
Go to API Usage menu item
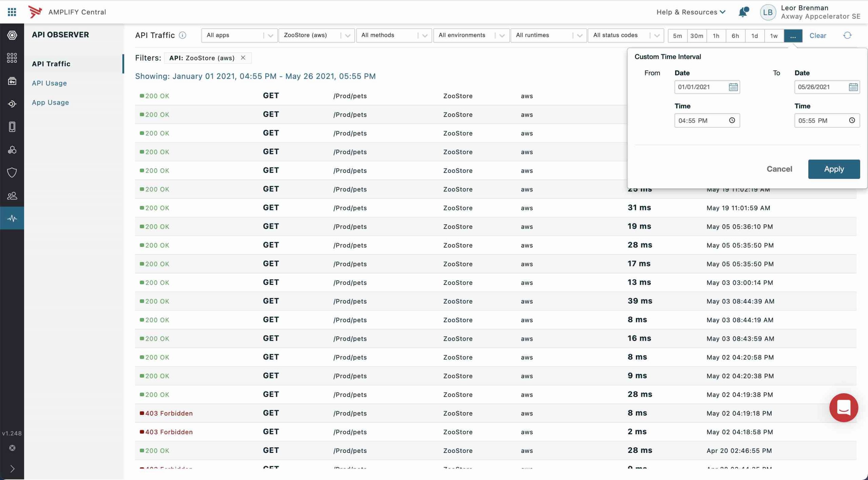[49, 83]
